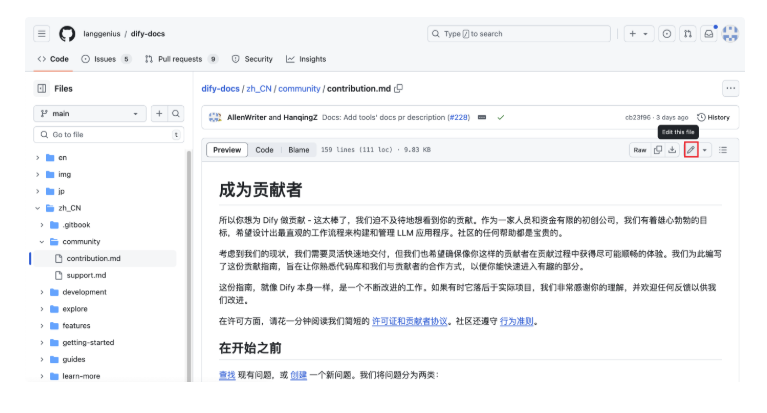Copy the file path icon
This screenshot has width=767, height=413.
coord(399,89)
